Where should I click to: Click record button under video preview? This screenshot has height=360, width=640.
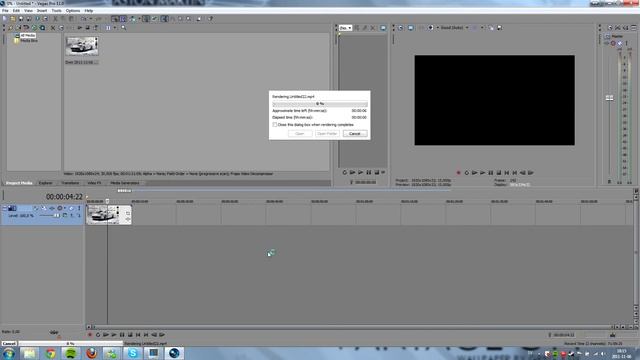pos(458,173)
